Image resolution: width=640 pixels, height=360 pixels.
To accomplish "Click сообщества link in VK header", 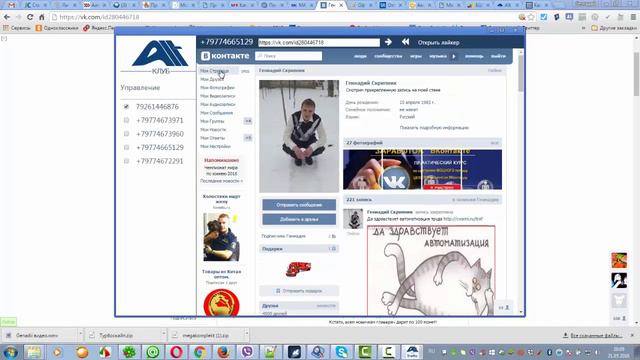I will pos(388,56).
